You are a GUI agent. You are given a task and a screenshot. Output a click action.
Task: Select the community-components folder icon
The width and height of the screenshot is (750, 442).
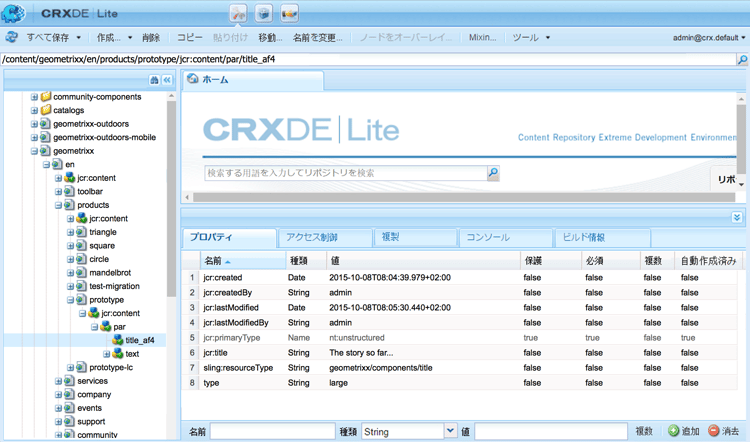46,97
